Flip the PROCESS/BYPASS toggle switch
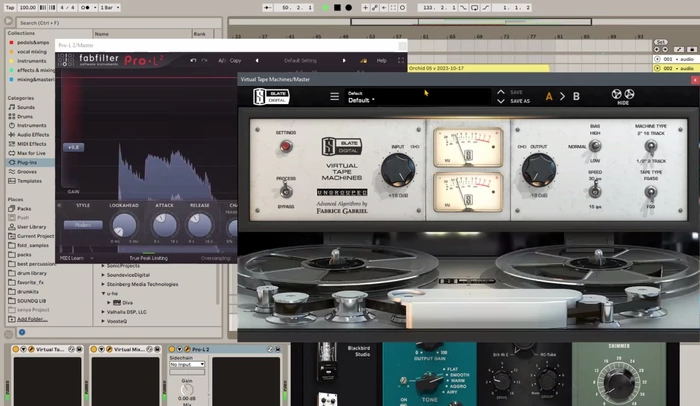700x406 pixels. [286, 191]
